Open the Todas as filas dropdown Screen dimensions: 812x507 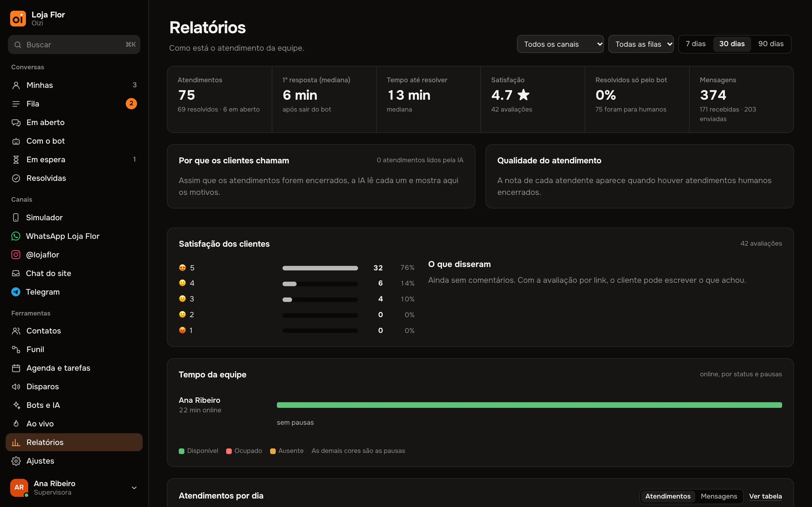coord(641,44)
